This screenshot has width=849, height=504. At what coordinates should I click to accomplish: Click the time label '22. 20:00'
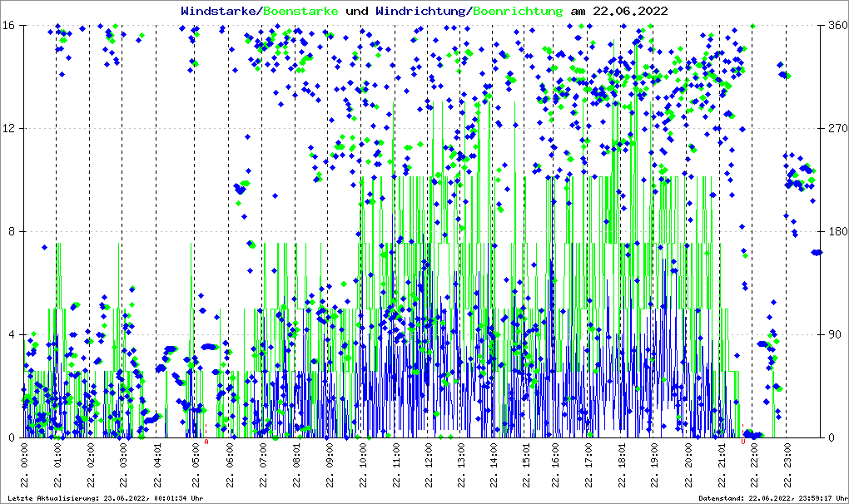(x=687, y=466)
